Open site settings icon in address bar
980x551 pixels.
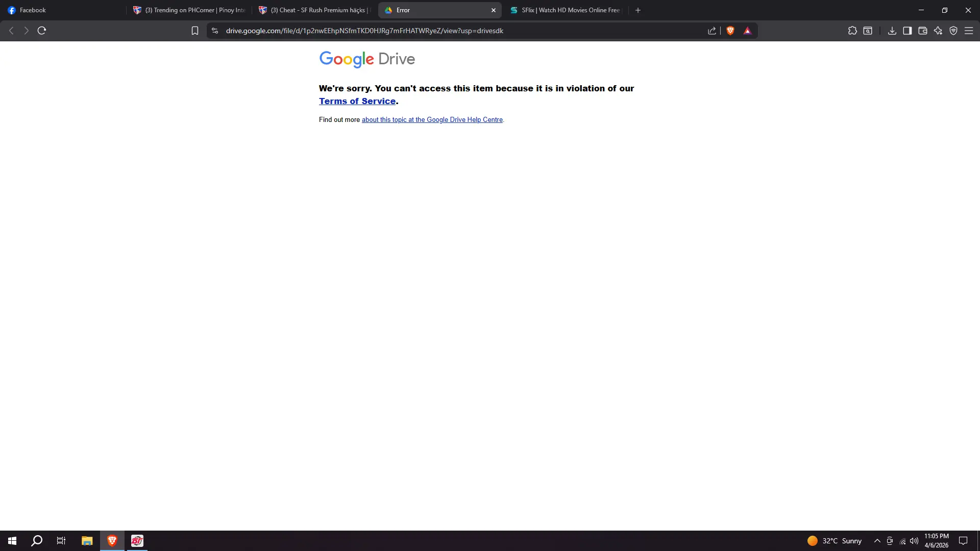point(215,31)
